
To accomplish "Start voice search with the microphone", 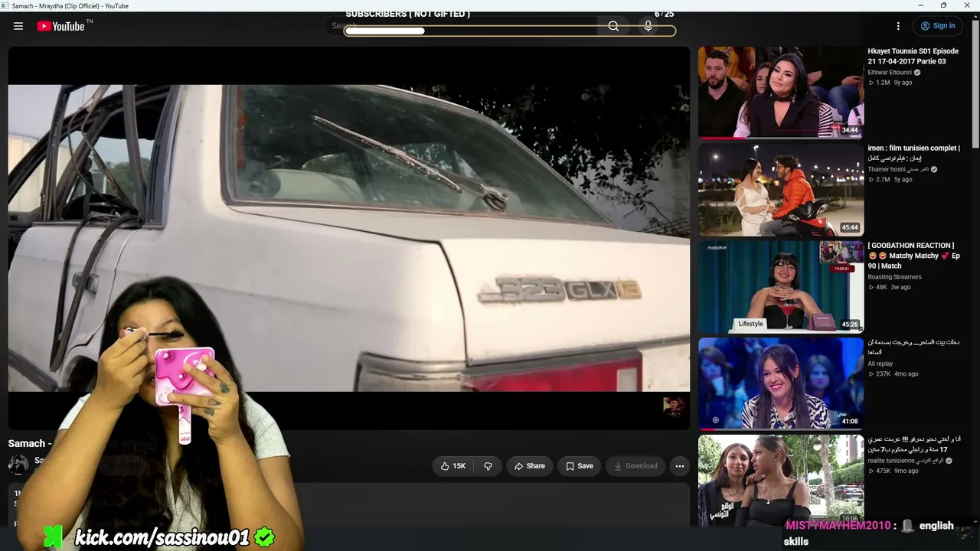I will (648, 26).
